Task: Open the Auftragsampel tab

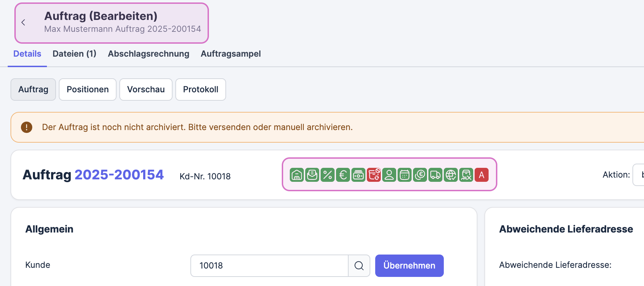Action: coord(231,54)
